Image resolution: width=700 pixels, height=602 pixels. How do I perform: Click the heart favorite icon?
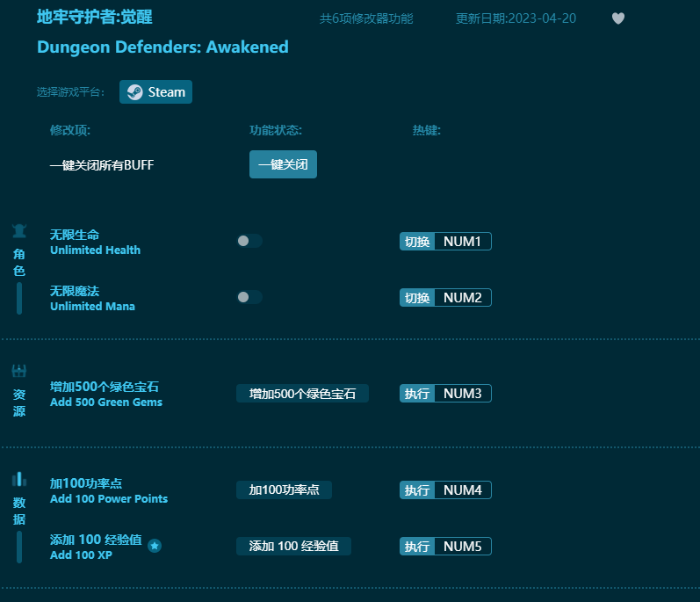coord(617,18)
